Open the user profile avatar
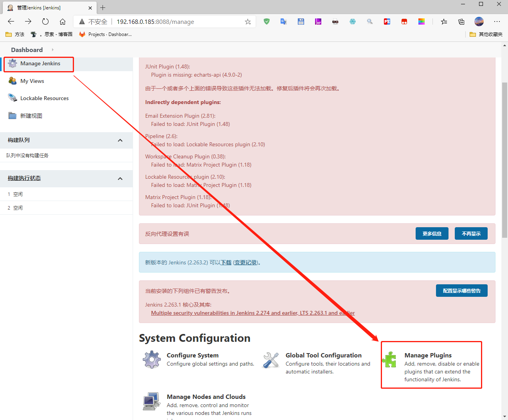The image size is (508, 420). coord(479,22)
